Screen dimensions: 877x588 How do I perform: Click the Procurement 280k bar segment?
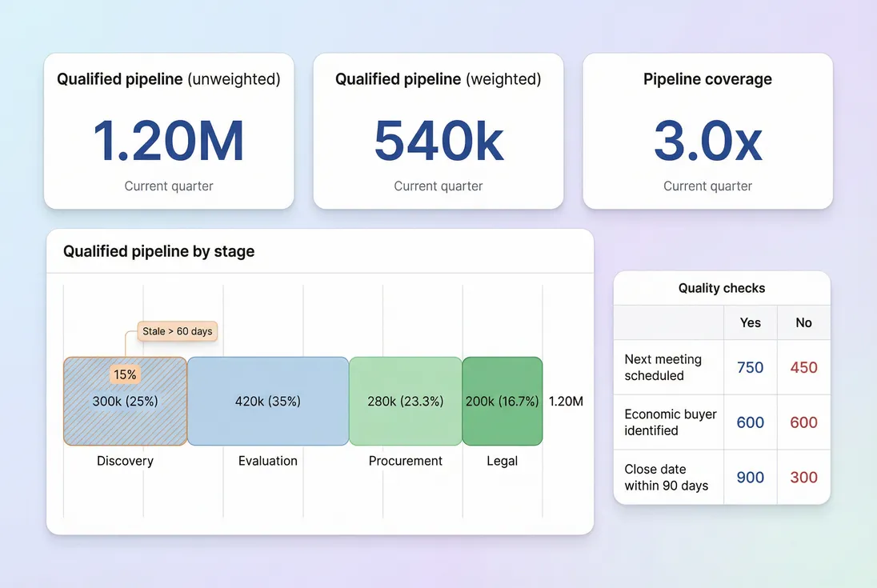point(405,401)
